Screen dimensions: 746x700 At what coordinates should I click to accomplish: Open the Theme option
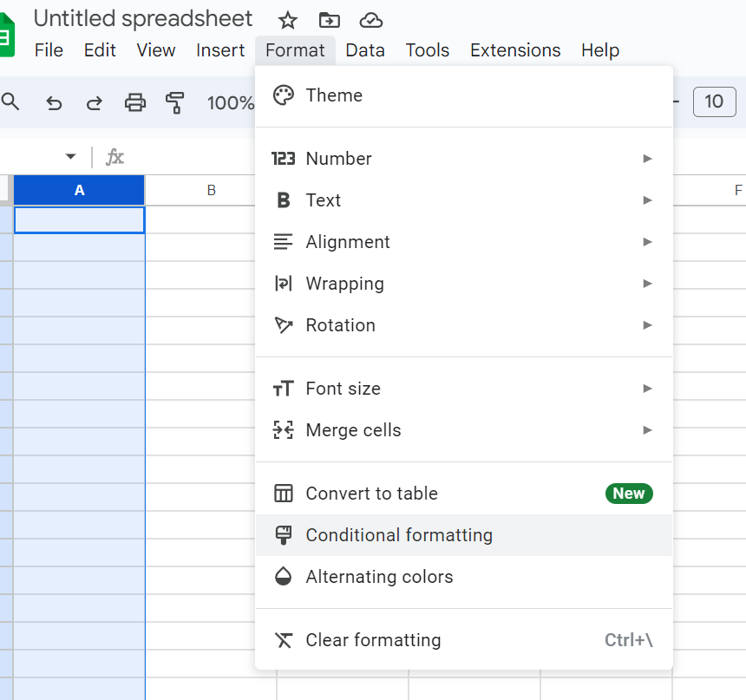click(x=334, y=95)
